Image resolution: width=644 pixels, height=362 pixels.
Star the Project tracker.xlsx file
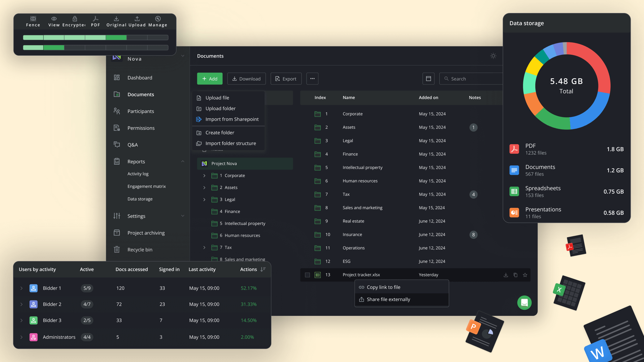coord(525,275)
